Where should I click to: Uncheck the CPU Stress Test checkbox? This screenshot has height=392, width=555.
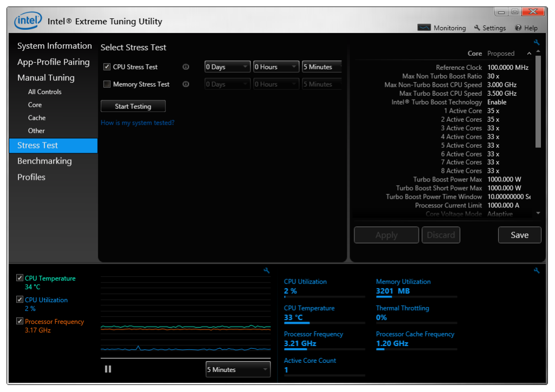[107, 67]
